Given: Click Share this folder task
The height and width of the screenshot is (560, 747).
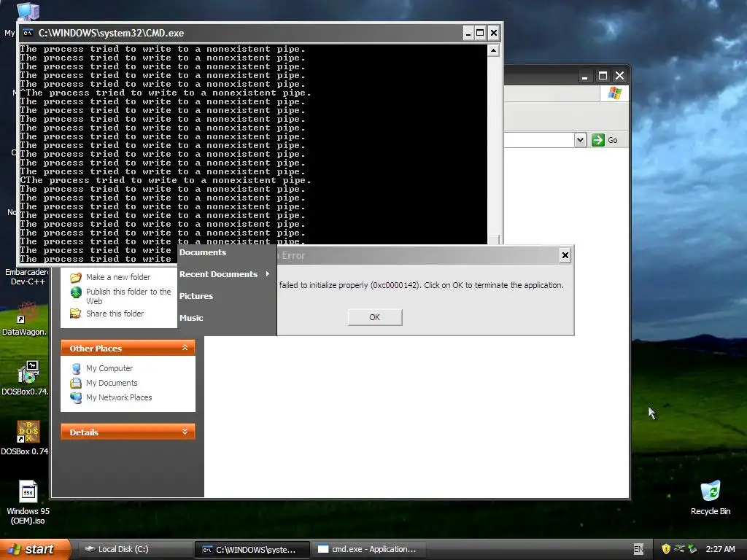Looking at the screenshot, I should click(115, 314).
